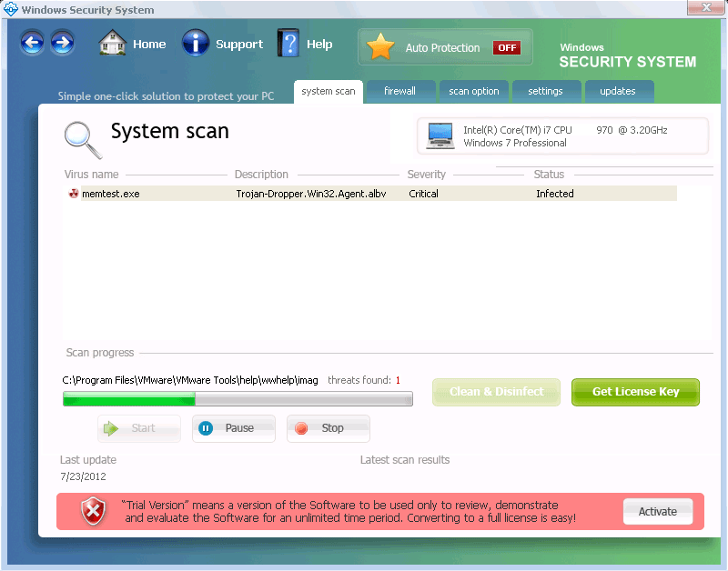Switch to the firewall tab

tap(399, 92)
